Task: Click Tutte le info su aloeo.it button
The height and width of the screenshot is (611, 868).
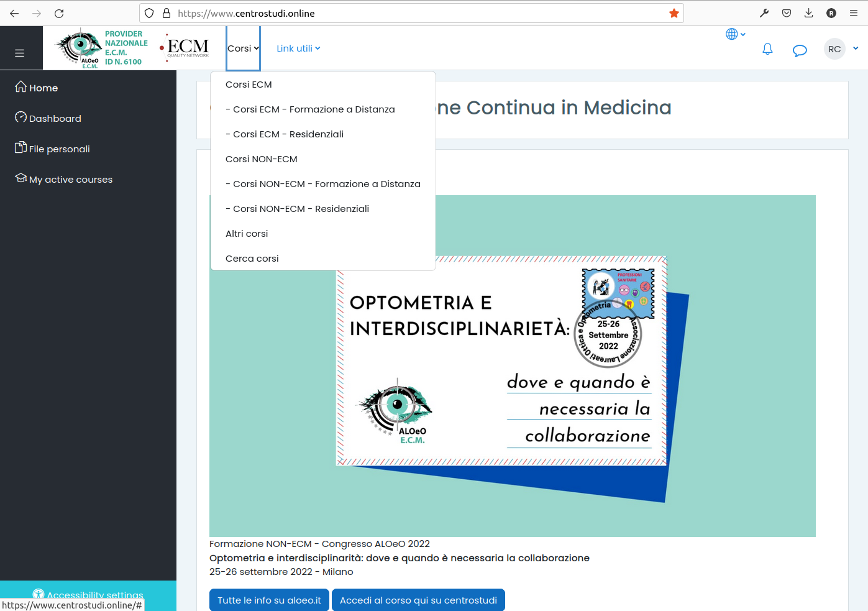Action: [269, 600]
